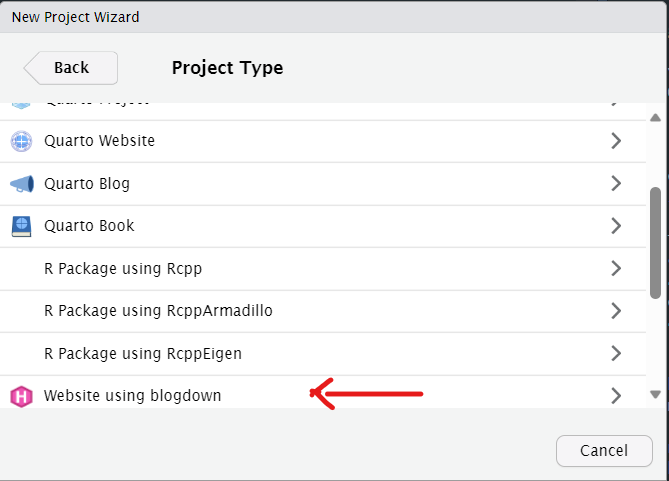Click the scrollbar down arrow

click(655, 394)
